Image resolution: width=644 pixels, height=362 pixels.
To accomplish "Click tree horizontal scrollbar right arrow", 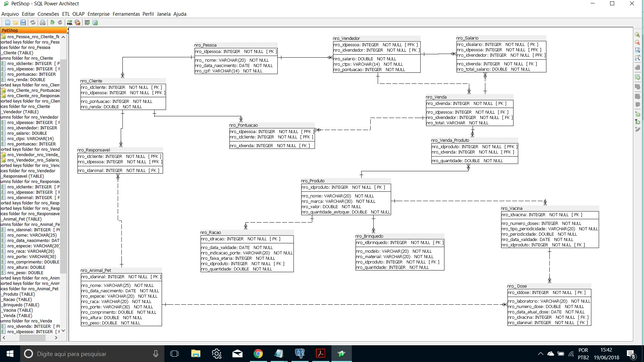I will [56, 338].
